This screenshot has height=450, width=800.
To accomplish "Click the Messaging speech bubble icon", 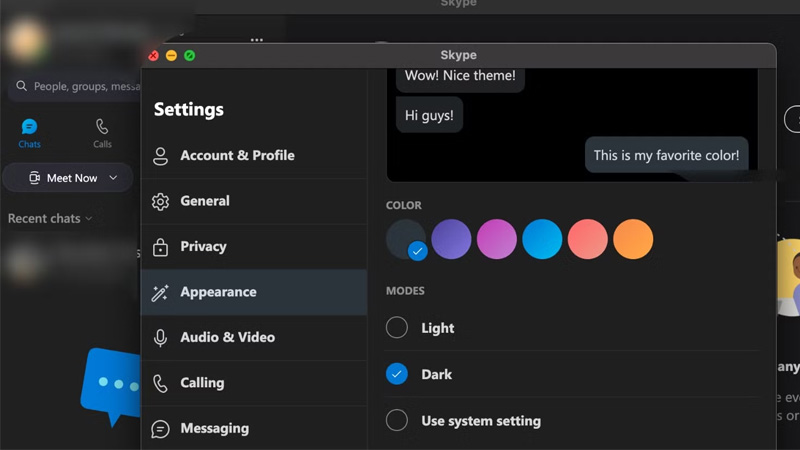I will point(160,429).
